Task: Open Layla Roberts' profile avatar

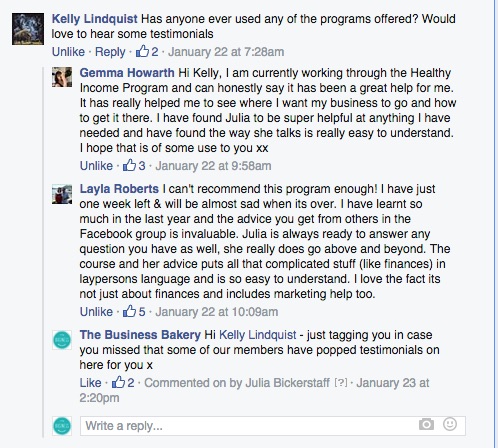Action: click(x=62, y=194)
